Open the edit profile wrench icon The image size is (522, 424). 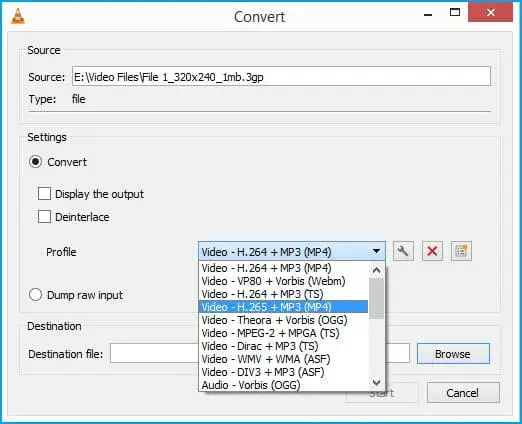[x=403, y=251]
